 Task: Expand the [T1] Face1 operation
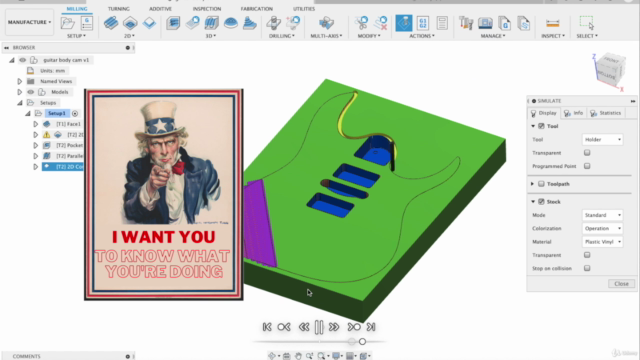[x=36, y=124]
